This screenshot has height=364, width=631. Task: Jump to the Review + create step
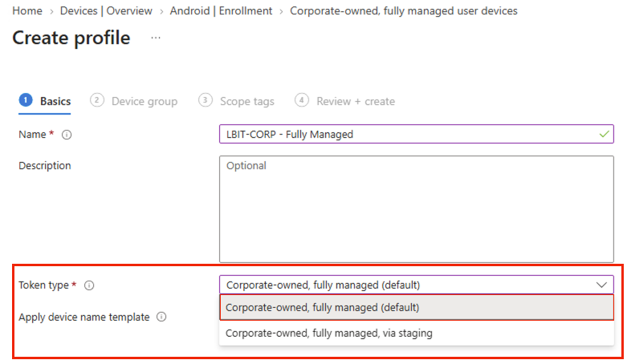tap(345, 101)
